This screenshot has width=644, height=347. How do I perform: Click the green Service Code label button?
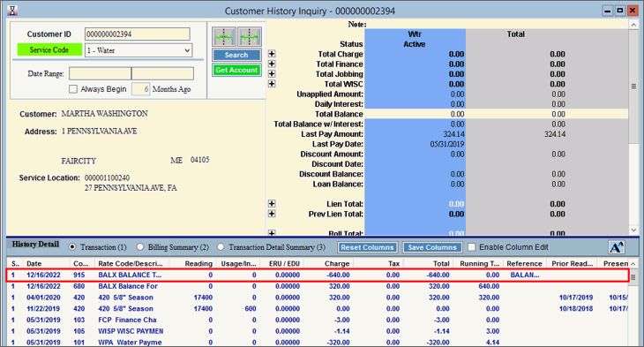point(49,49)
